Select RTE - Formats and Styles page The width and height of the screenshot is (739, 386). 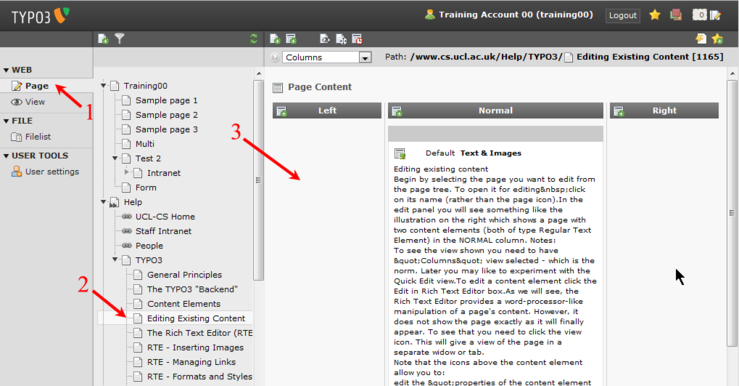[x=199, y=377]
